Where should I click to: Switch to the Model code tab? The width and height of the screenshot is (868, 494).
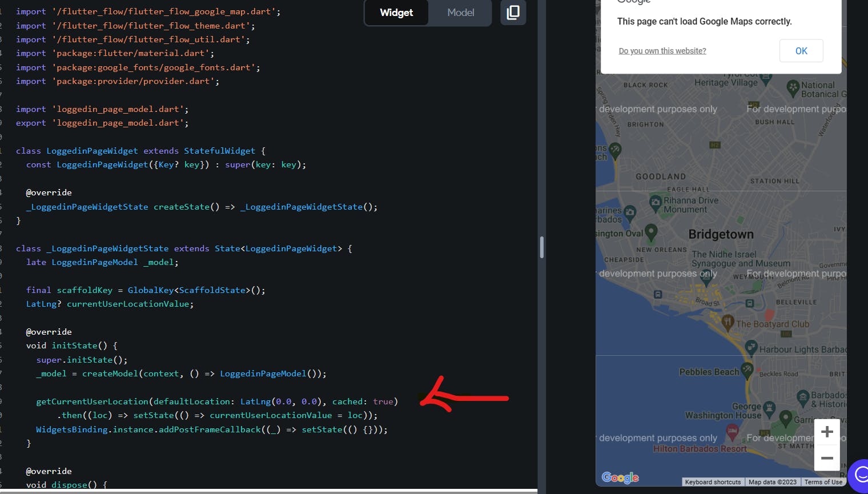pos(460,13)
